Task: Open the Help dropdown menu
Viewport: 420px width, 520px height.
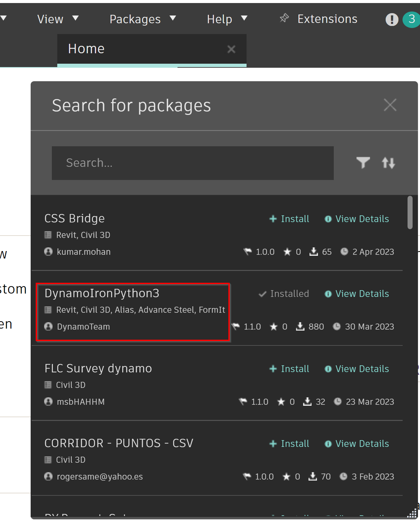Action: pyautogui.click(x=227, y=19)
